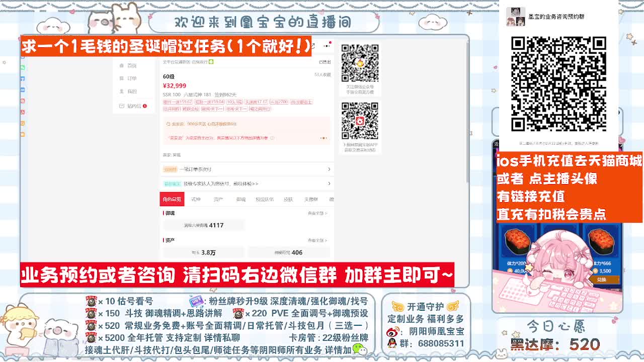Open the 我的 profile sidebar item

pyautogui.click(x=128, y=92)
